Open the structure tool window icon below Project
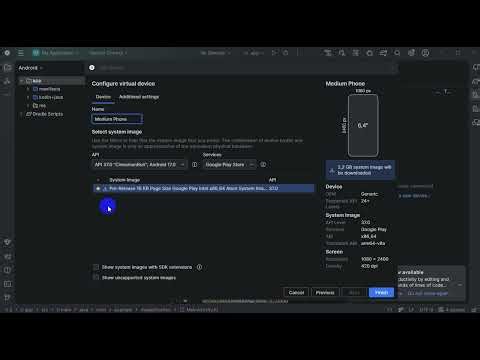The height and width of the screenshot is (360, 480). (7, 81)
